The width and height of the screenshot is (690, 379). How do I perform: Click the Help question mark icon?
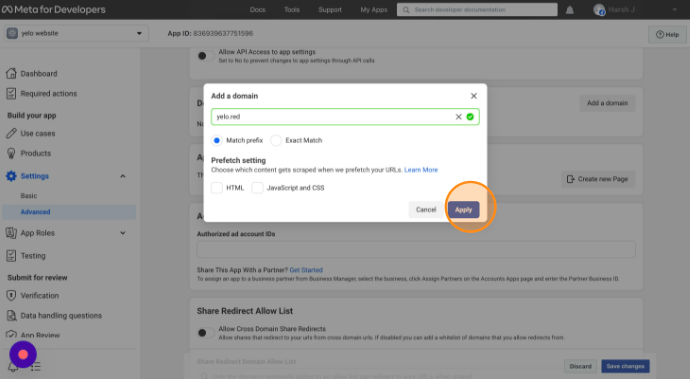click(660, 34)
